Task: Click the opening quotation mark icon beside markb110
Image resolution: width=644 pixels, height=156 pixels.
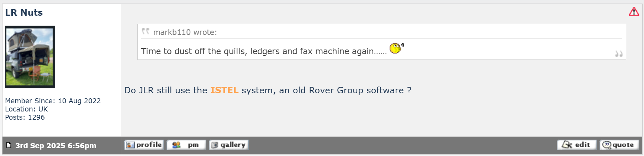Action: click(x=145, y=31)
